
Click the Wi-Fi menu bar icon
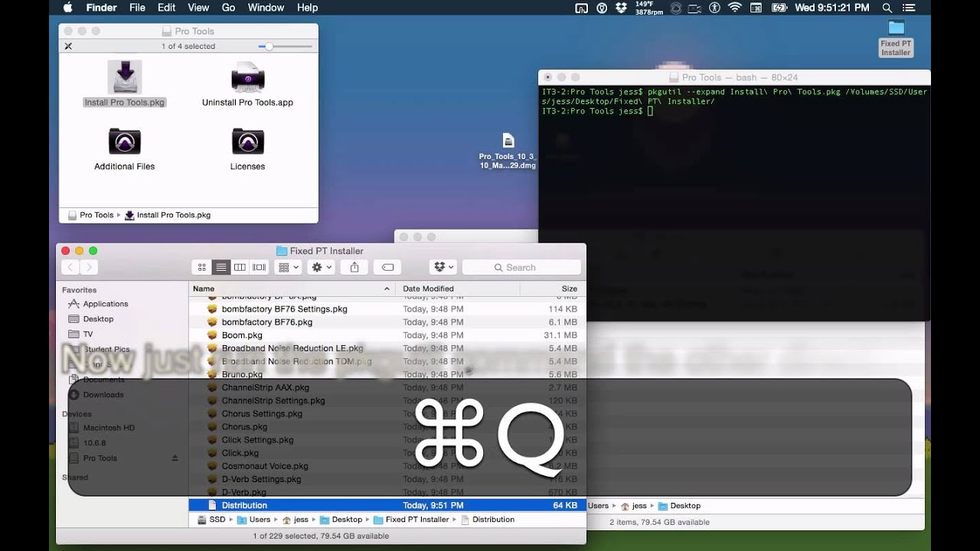[735, 8]
